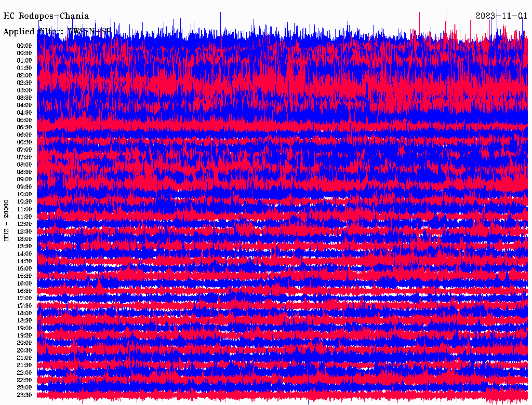
Task: Select the 03:30 time label
Action: [24, 98]
